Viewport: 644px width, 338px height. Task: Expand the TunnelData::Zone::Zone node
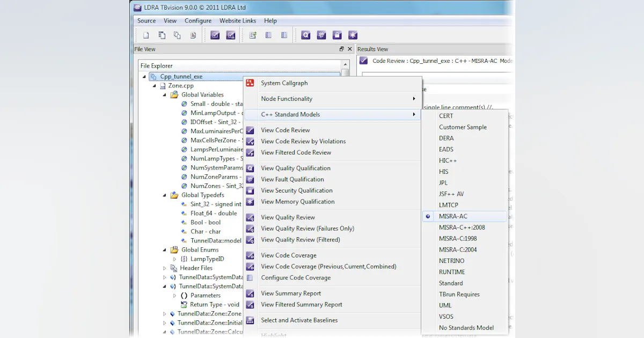[165, 314]
